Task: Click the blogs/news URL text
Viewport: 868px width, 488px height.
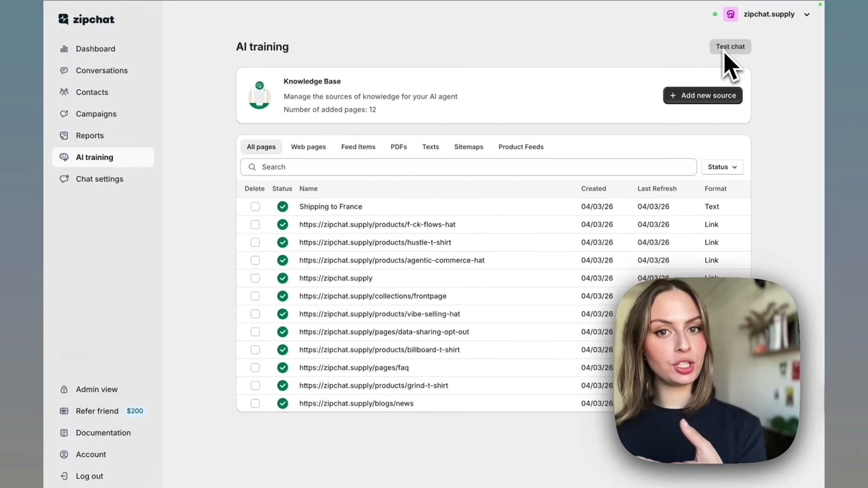Action: pos(356,404)
